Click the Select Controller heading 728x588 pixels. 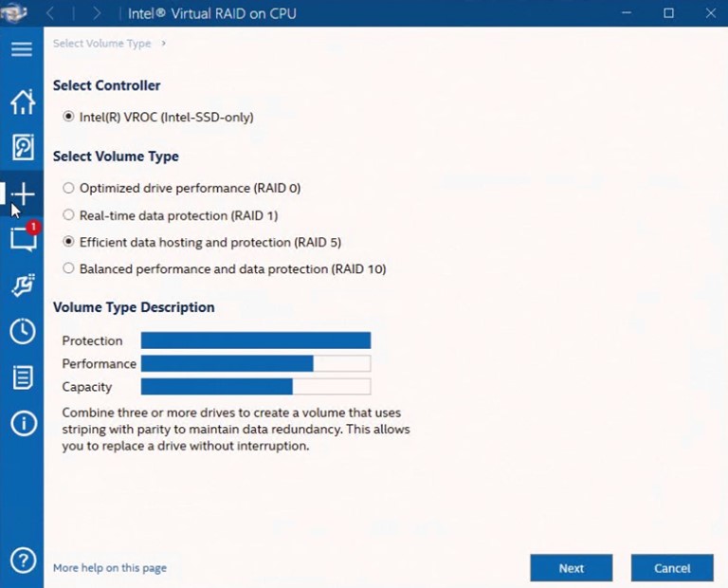coord(107,85)
